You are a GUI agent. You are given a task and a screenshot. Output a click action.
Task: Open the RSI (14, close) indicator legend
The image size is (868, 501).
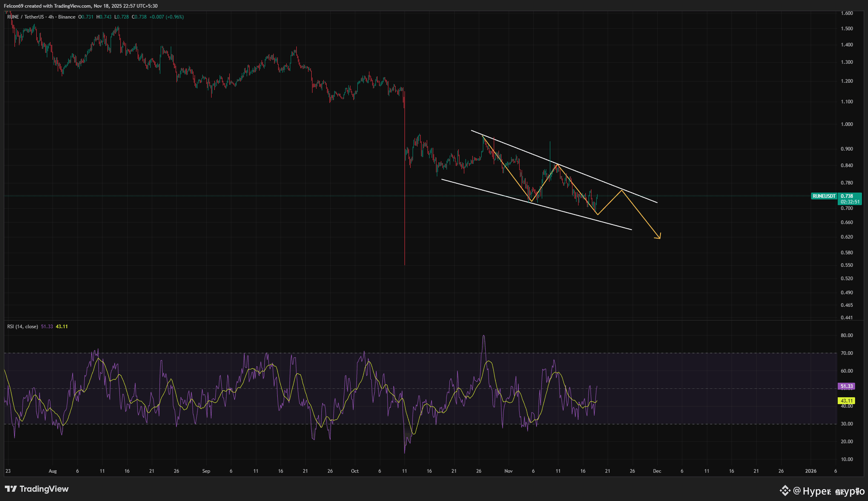(23, 327)
